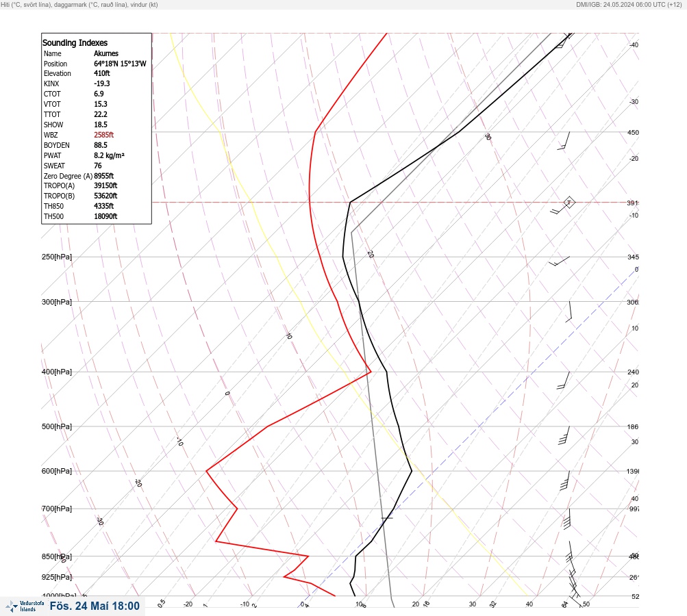Click the '400[hPa]' pressure label

57,372
